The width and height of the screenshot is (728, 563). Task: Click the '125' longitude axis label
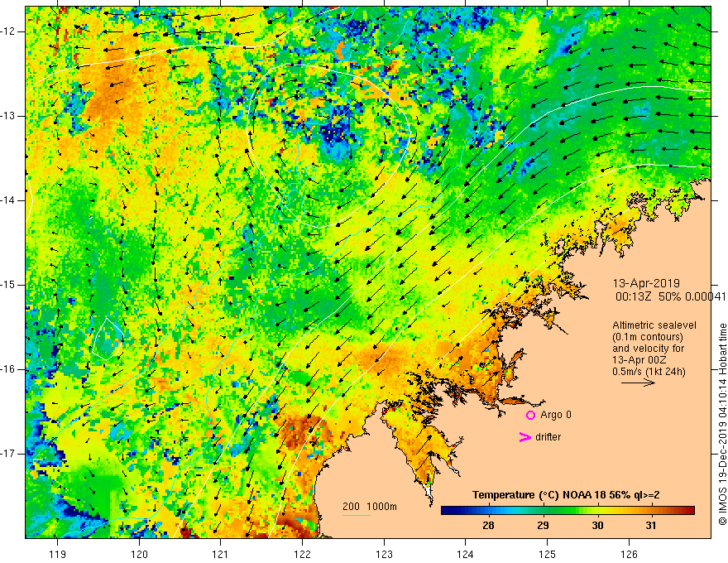[547, 554]
